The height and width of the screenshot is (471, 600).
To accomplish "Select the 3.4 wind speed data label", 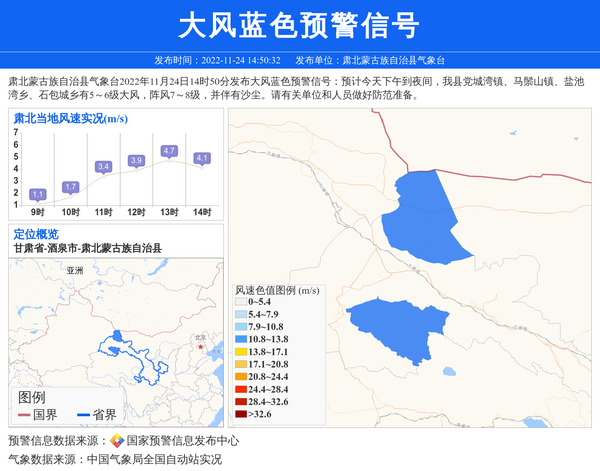I will (x=103, y=166).
